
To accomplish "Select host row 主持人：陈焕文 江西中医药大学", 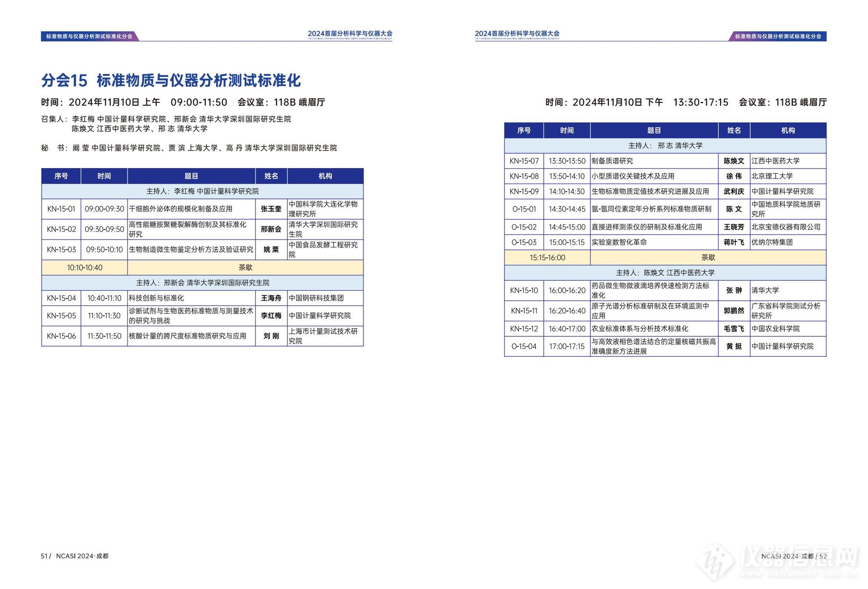I will 665,273.
